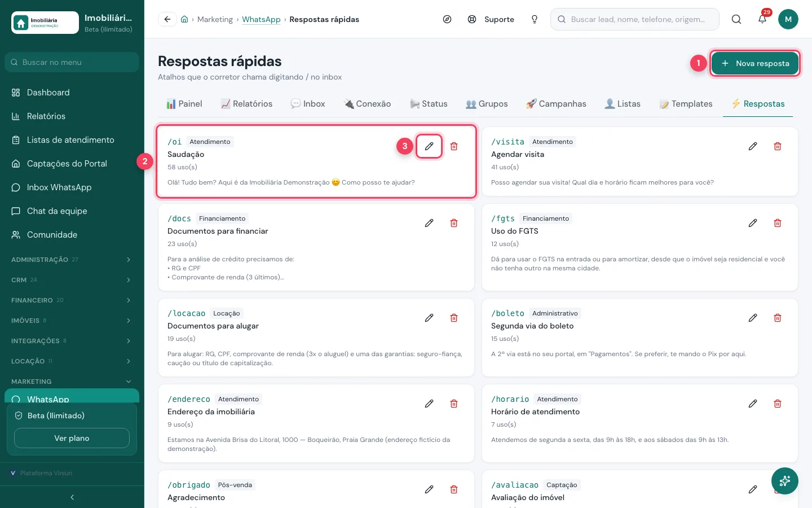Open the Templates tab

686,104
